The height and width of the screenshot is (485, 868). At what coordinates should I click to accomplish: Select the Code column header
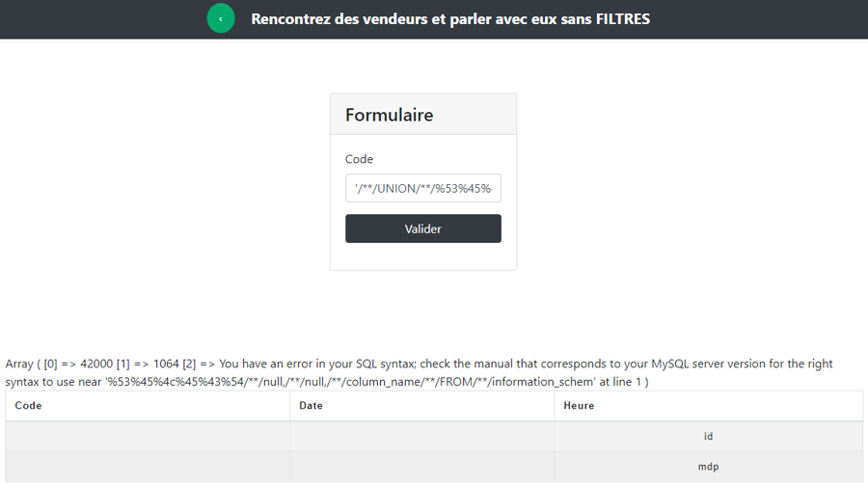(x=29, y=406)
